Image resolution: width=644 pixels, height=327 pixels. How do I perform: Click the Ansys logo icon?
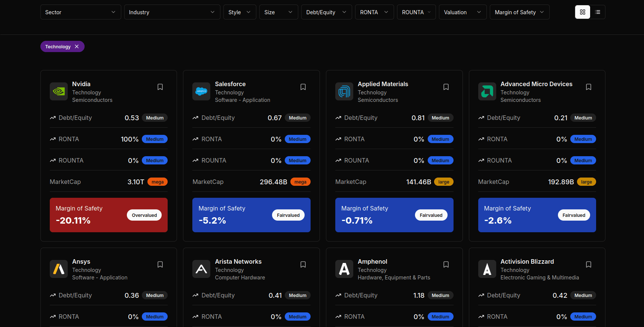59,269
